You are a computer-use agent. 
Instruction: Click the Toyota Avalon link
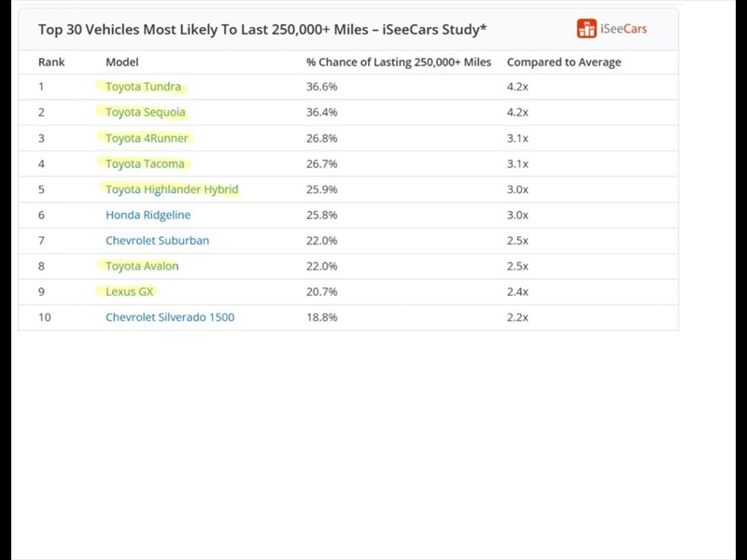(x=142, y=266)
